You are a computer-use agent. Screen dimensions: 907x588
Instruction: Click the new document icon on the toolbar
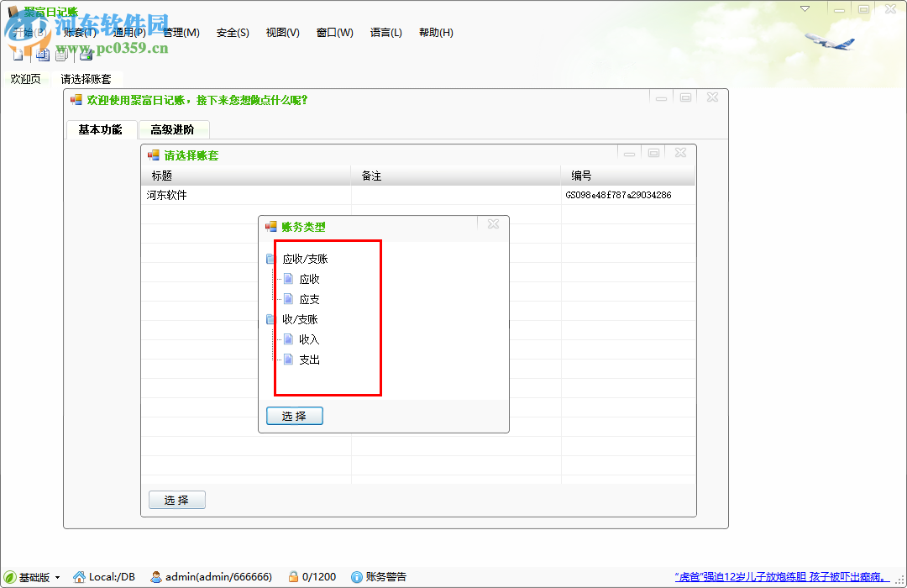point(18,54)
